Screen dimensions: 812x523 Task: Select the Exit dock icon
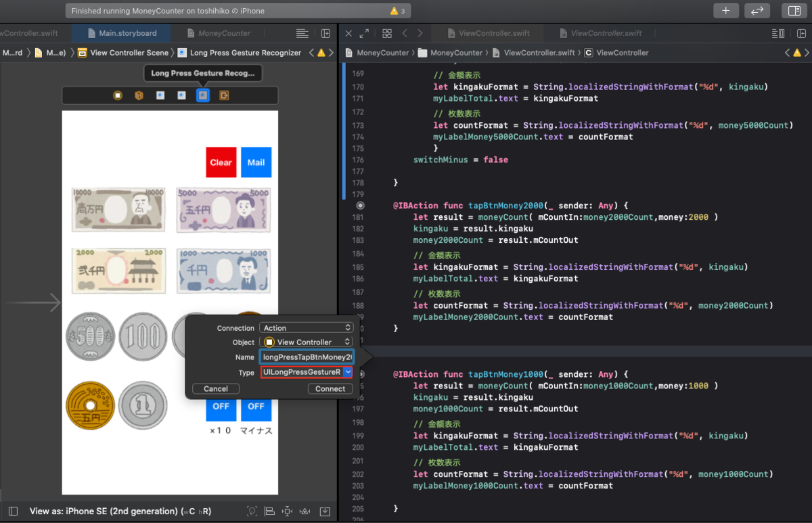[224, 95]
